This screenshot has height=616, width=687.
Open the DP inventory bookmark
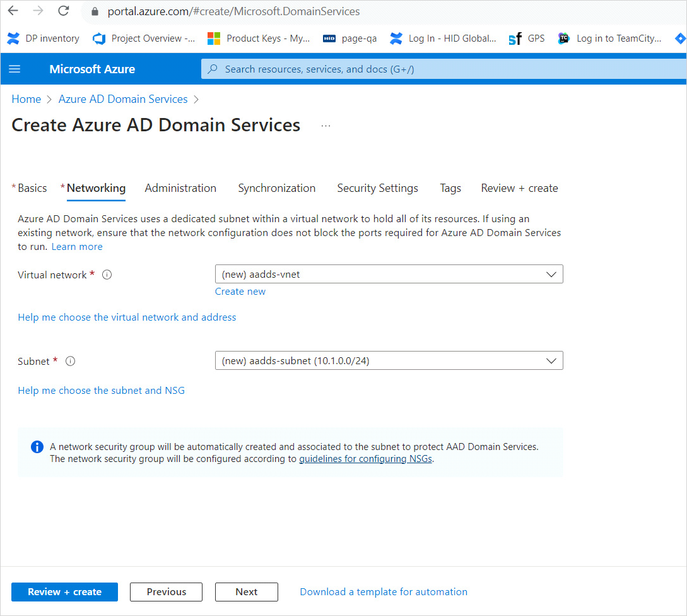click(x=44, y=38)
